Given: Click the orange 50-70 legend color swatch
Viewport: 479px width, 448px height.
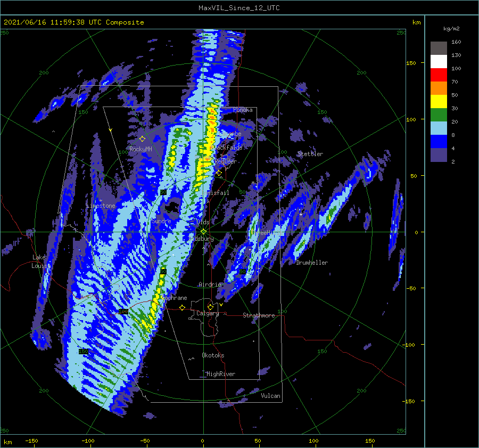Looking at the screenshot, I should (439, 88).
